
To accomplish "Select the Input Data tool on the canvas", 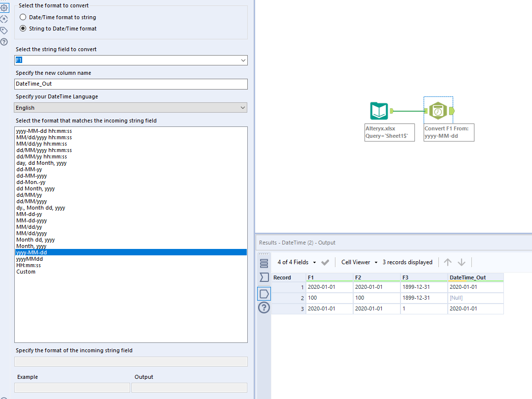I will [x=379, y=111].
